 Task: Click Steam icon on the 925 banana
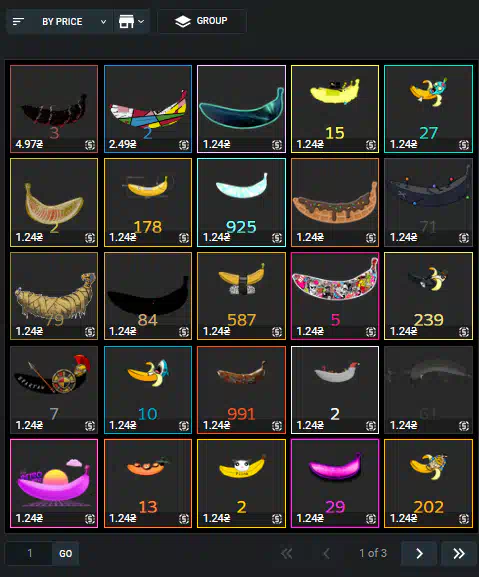tap(277, 238)
